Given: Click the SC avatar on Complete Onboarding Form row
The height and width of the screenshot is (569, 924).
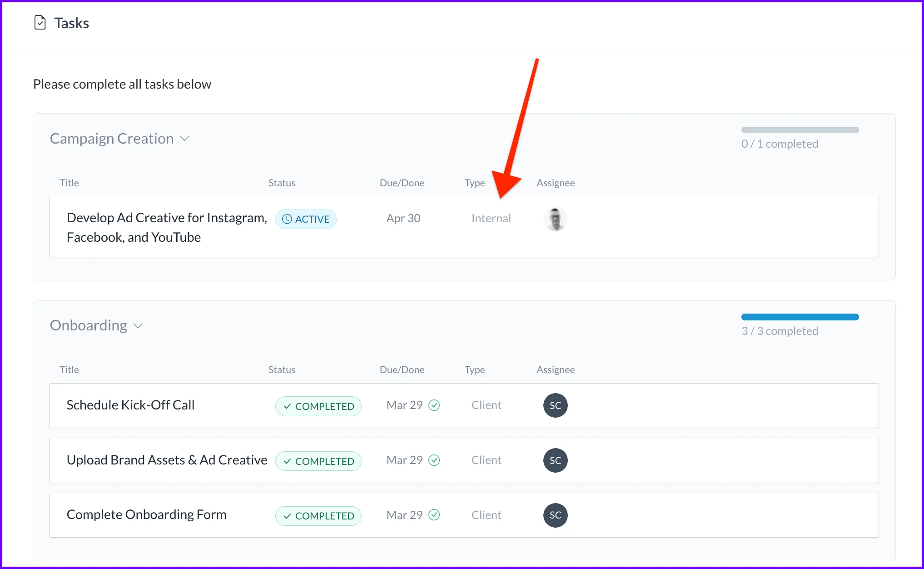Looking at the screenshot, I should coord(555,515).
